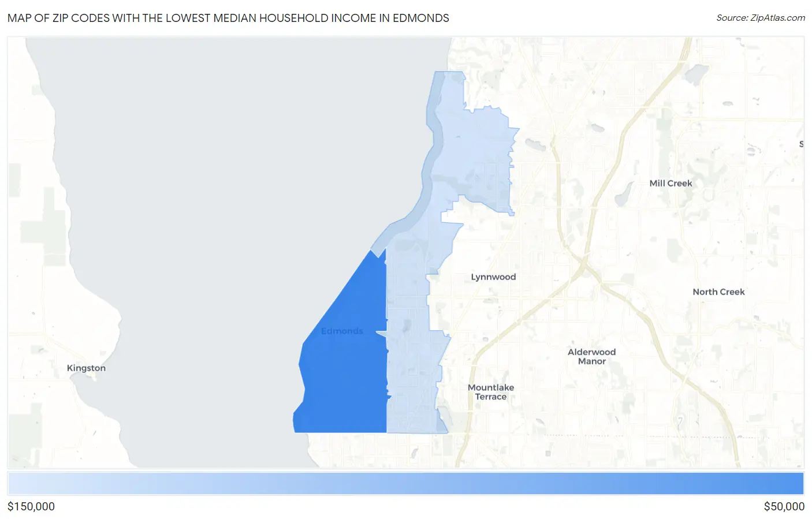Click the map title heading text
Screen dimensions: 812x519
tap(228, 18)
